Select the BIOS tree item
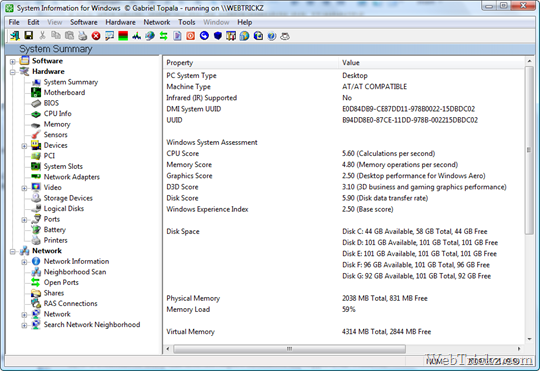Image resolution: width=540 pixels, height=371 pixels. 51,103
